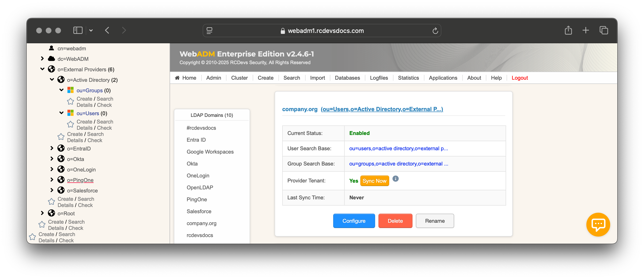Collapse the ou=Users node

(61, 113)
